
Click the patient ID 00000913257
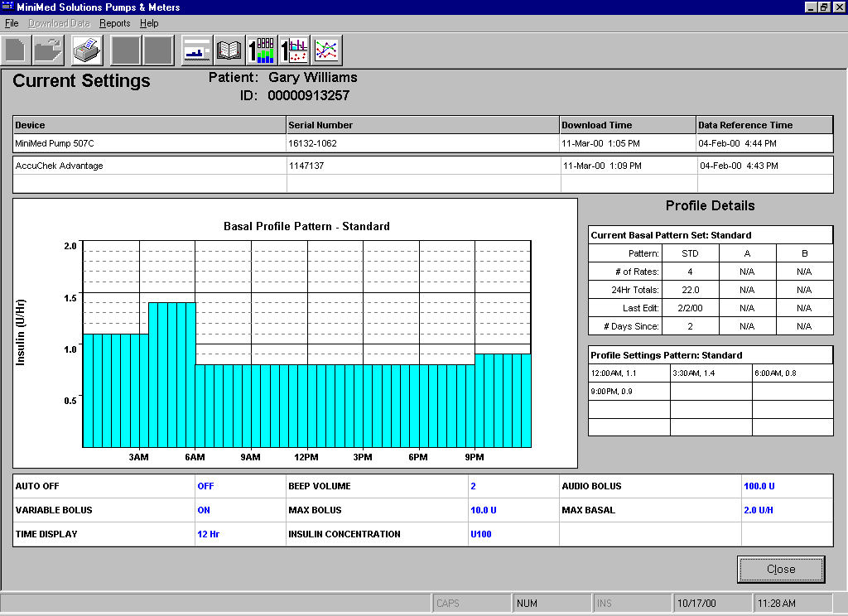click(309, 96)
